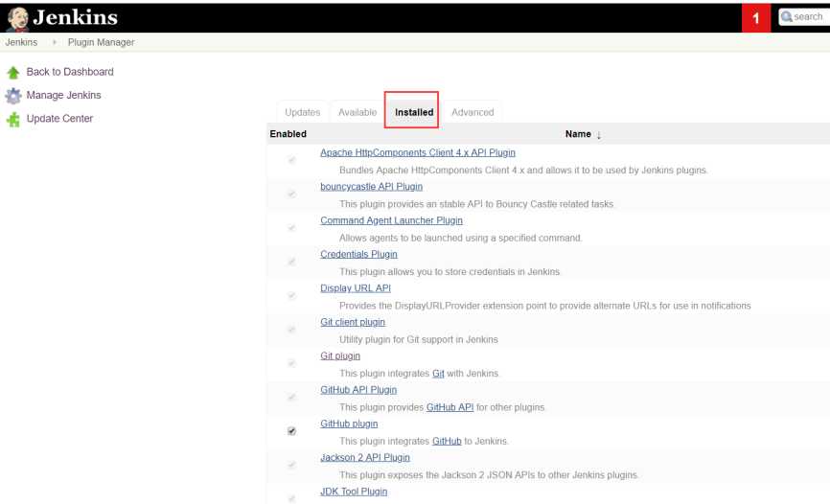Go Back to Dashboard link
Viewport: 830px width, 504px height.
tap(70, 72)
